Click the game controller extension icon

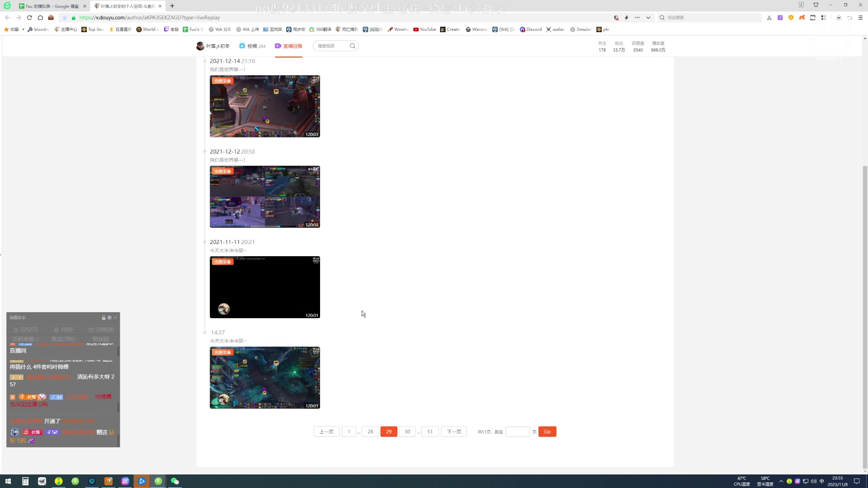802,18
